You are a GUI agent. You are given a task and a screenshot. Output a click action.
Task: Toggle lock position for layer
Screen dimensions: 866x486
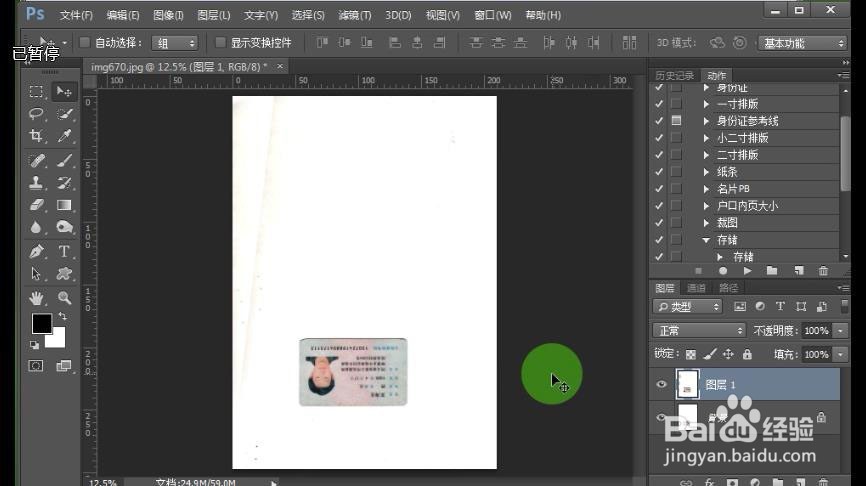(x=728, y=354)
